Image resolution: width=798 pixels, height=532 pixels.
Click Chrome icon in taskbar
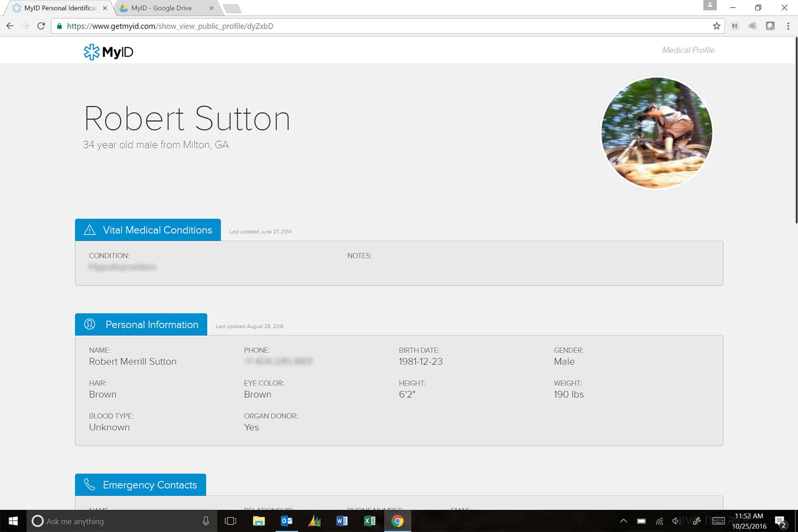[x=397, y=521]
